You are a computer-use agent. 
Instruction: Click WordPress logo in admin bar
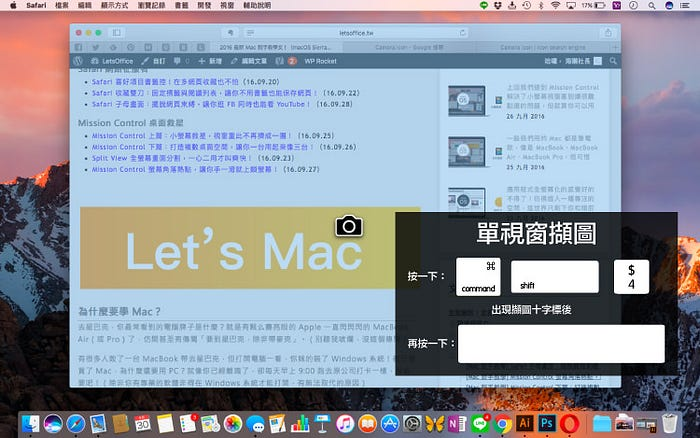[x=78, y=61]
